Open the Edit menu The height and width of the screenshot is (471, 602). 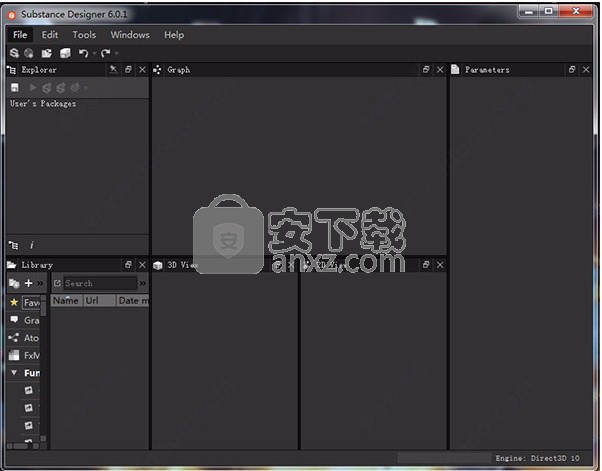[50, 35]
